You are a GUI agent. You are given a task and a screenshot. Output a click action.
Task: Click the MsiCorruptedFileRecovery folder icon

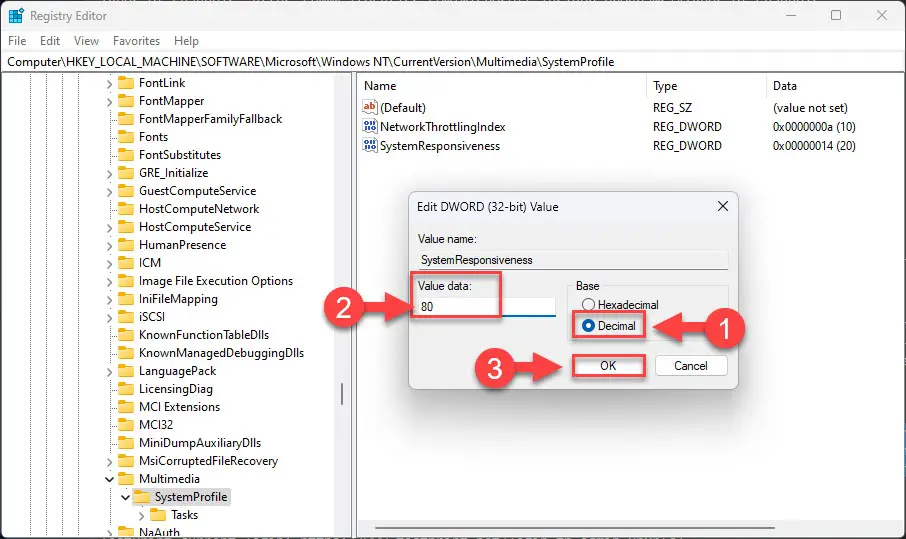(125, 460)
